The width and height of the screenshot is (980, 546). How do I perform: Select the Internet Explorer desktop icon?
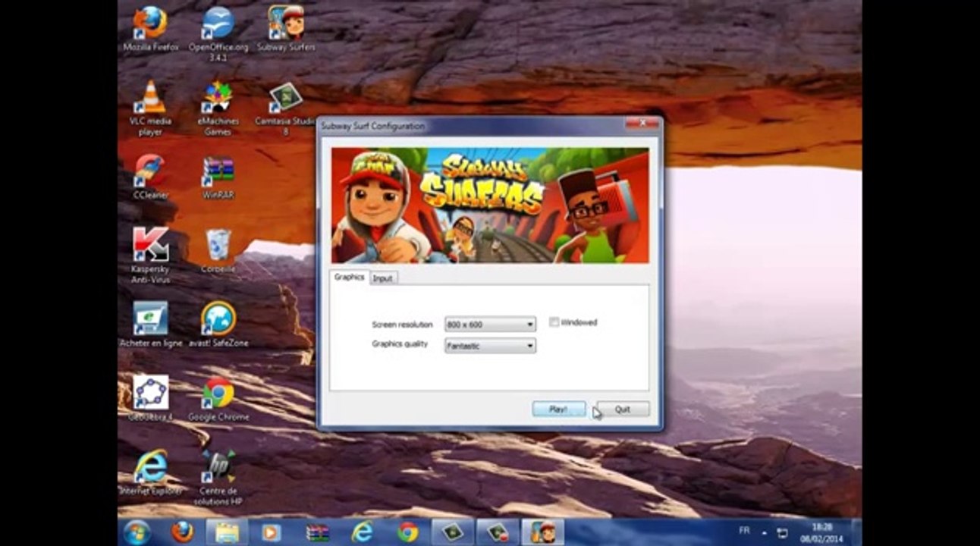(150, 472)
